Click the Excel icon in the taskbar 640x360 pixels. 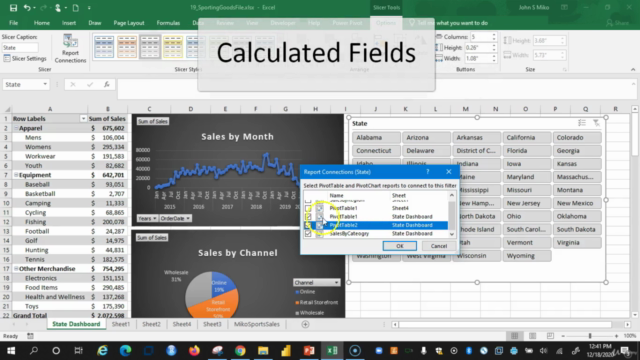(x=332, y=351)
